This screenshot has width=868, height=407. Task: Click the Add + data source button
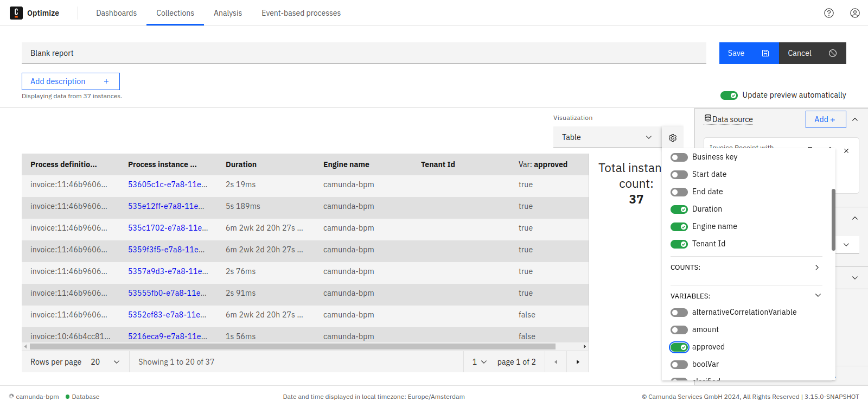pos(826,119)
